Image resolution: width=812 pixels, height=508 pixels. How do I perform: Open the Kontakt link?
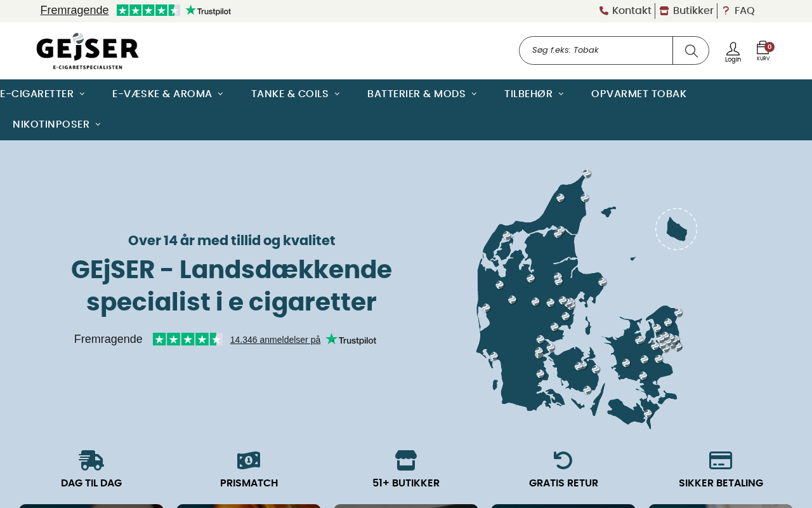[632, 11]
